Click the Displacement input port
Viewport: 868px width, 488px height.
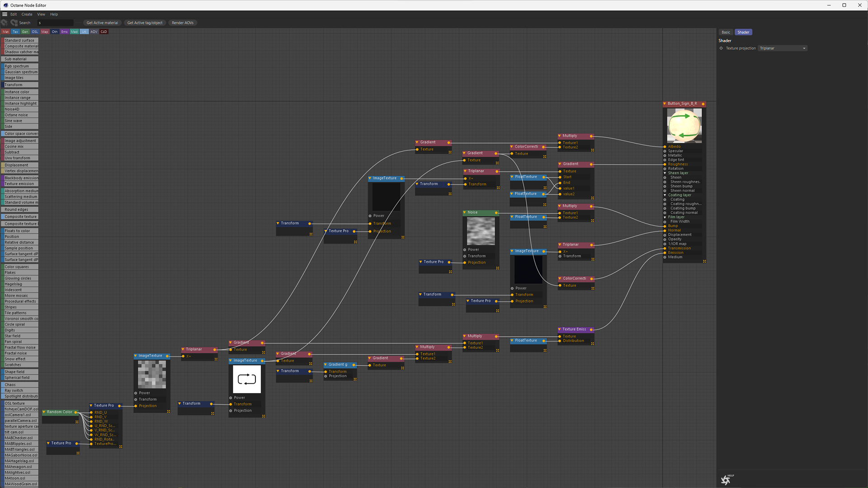pyautogui.click(x=665, y=235)
